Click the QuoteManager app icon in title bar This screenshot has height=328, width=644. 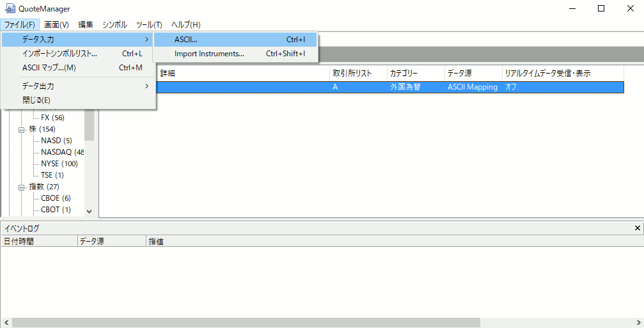[10, 9]
